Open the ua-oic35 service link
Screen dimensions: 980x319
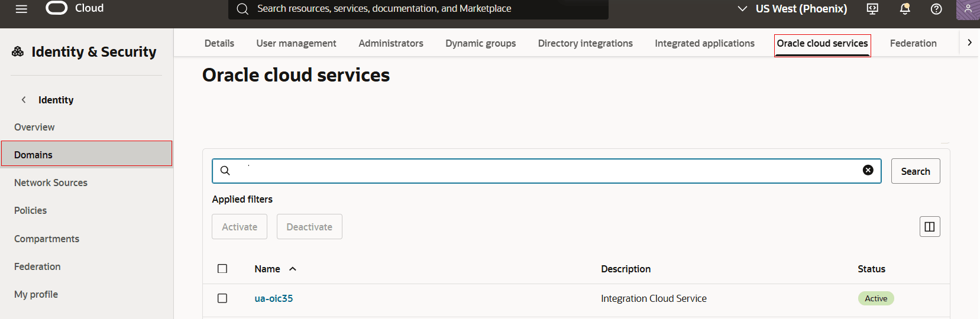[274, 298]
